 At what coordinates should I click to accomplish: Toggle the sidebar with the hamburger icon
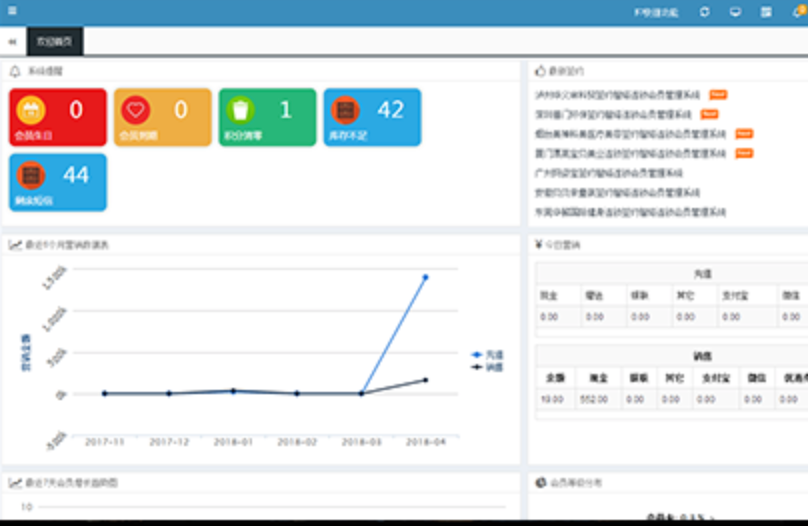[x=11, y=12]
